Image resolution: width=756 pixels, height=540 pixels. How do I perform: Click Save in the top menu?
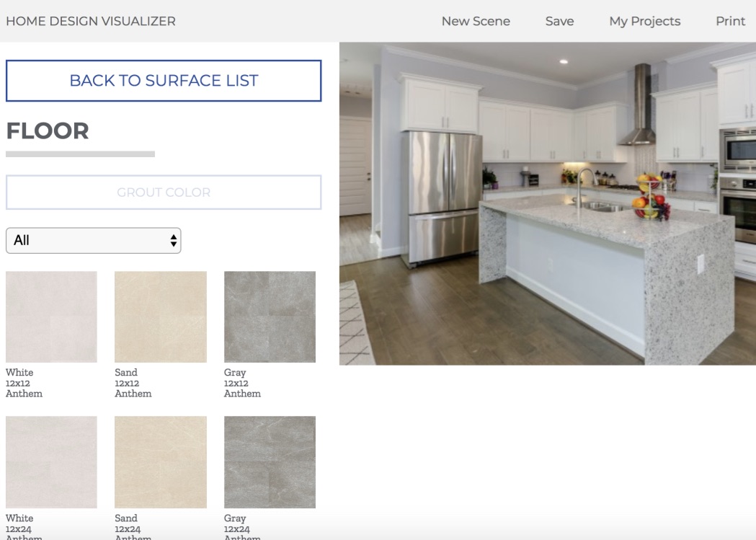(x=559, y=22)
